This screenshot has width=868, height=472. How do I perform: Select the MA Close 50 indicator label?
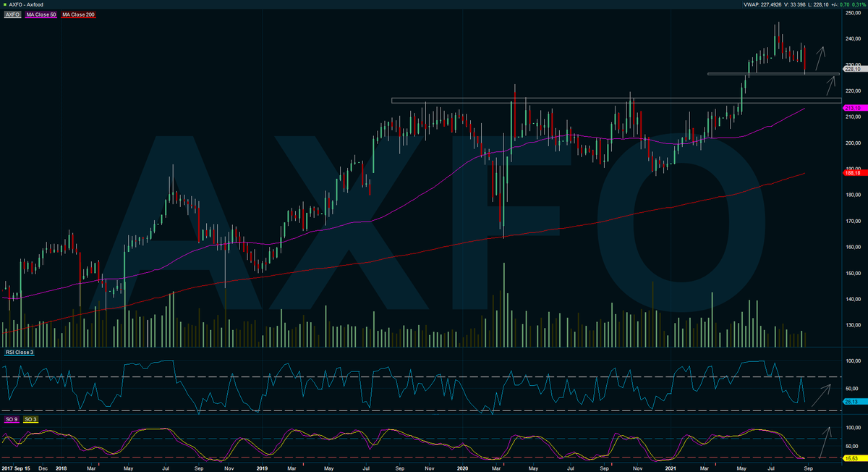(x=41, y=14)
